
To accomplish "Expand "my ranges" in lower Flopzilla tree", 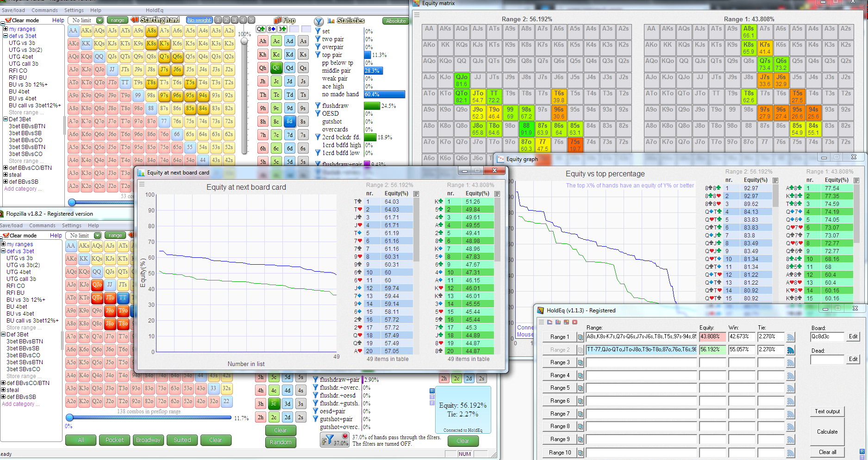I will tap(3, 244).
